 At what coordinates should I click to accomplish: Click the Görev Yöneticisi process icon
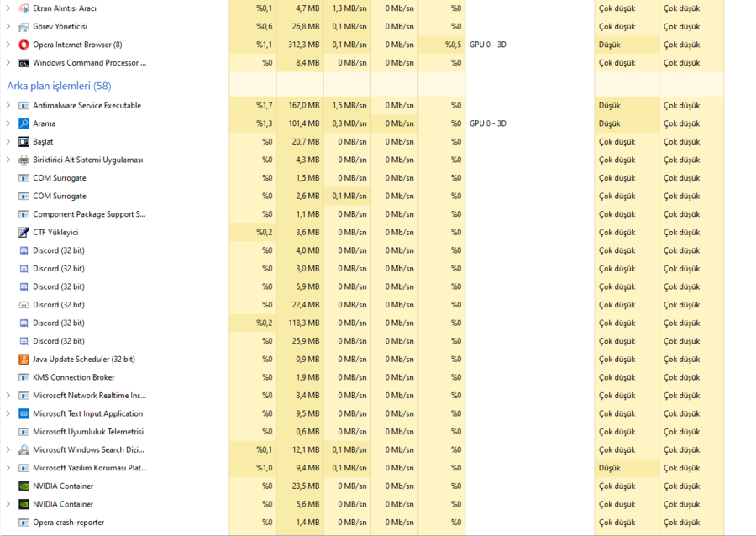(24, 27)
